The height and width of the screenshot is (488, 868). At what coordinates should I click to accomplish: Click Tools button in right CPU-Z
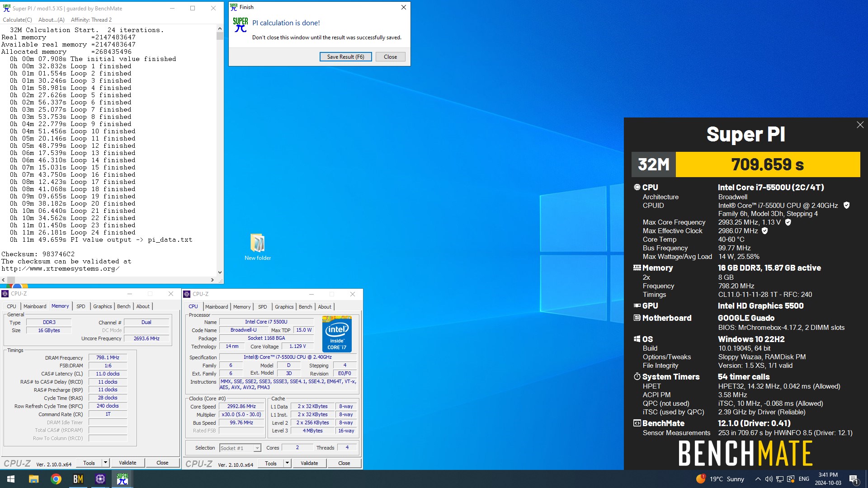pyautogui.click(x=271, y=463)
